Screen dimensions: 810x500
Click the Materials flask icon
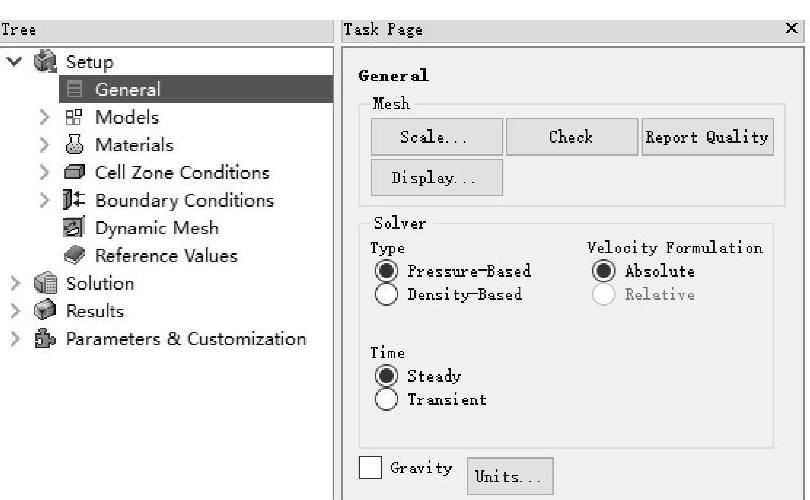tap(74, 145)
